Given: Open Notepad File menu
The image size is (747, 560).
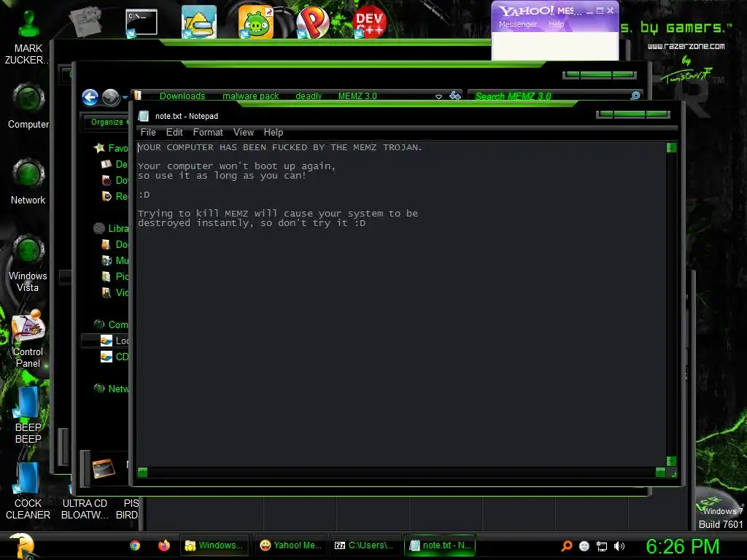Looking at the screenshot, I should point(148,133).
